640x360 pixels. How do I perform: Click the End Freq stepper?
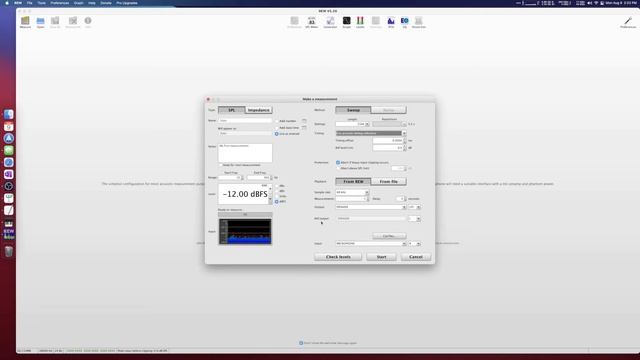coord(271,178)
